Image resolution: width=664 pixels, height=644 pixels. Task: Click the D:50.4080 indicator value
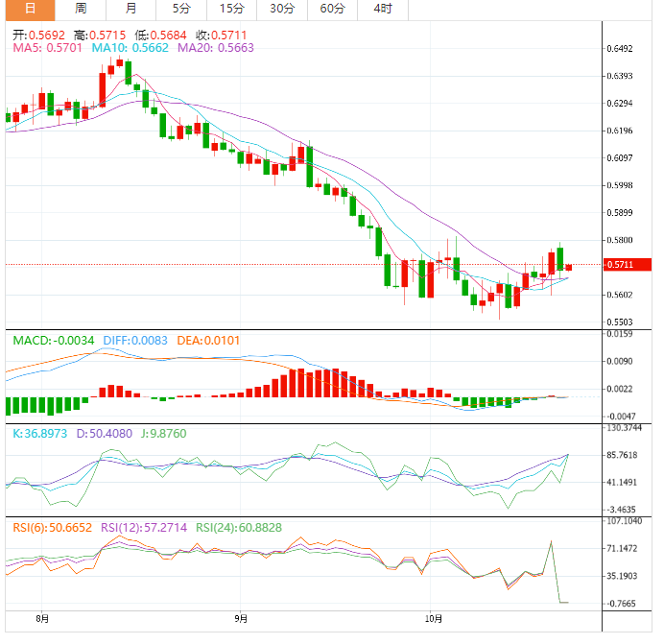pos(105,434)
